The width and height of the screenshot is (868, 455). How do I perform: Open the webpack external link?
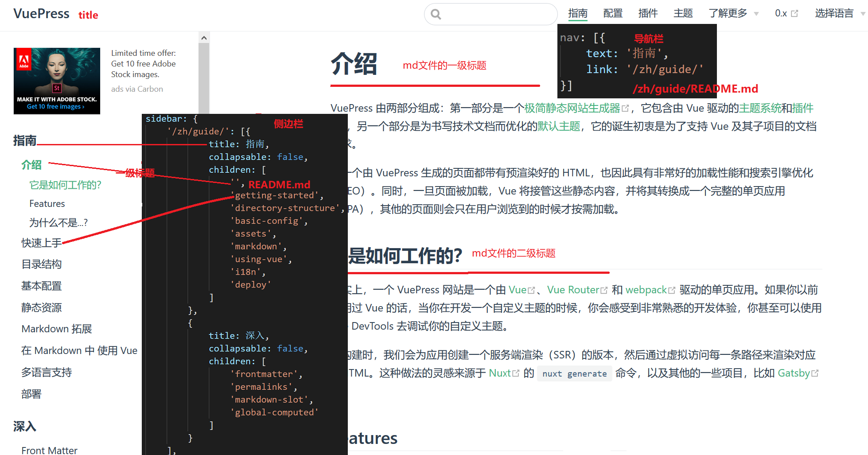(x=650, y=290)
